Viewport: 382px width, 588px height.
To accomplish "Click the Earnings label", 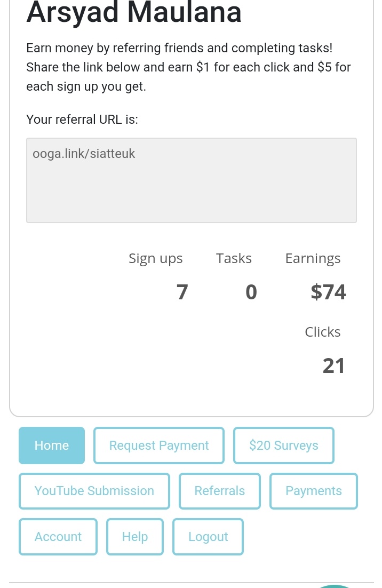I will click(313, 259).
